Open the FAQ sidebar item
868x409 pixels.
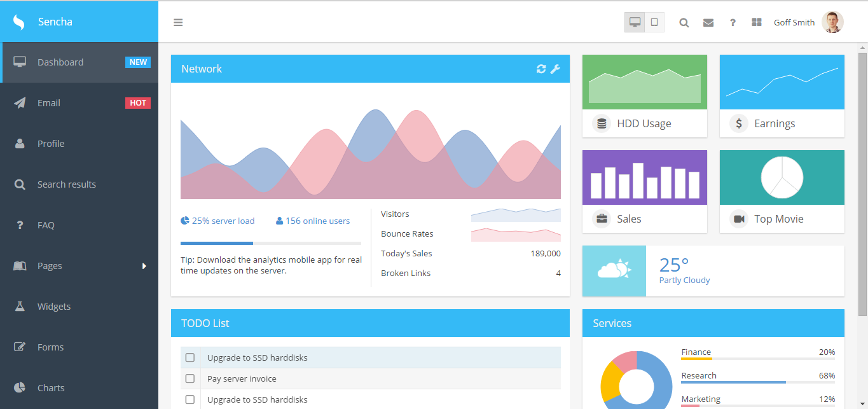pos(79,225)
